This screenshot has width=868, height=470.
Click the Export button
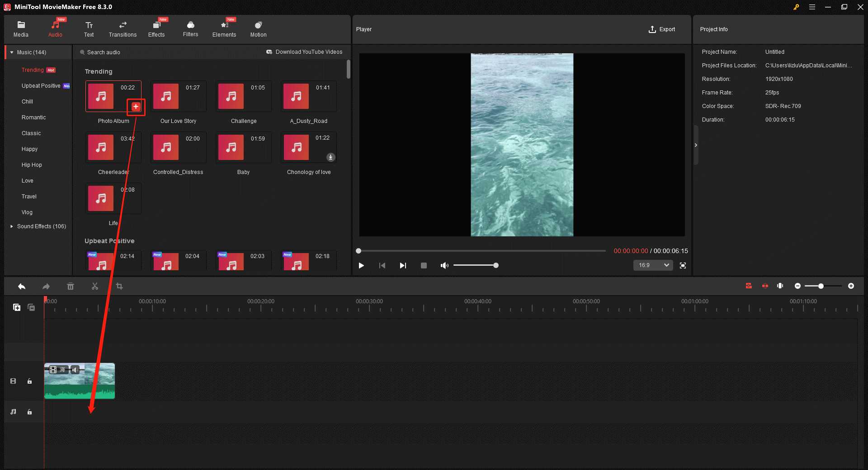coord(662,29)
